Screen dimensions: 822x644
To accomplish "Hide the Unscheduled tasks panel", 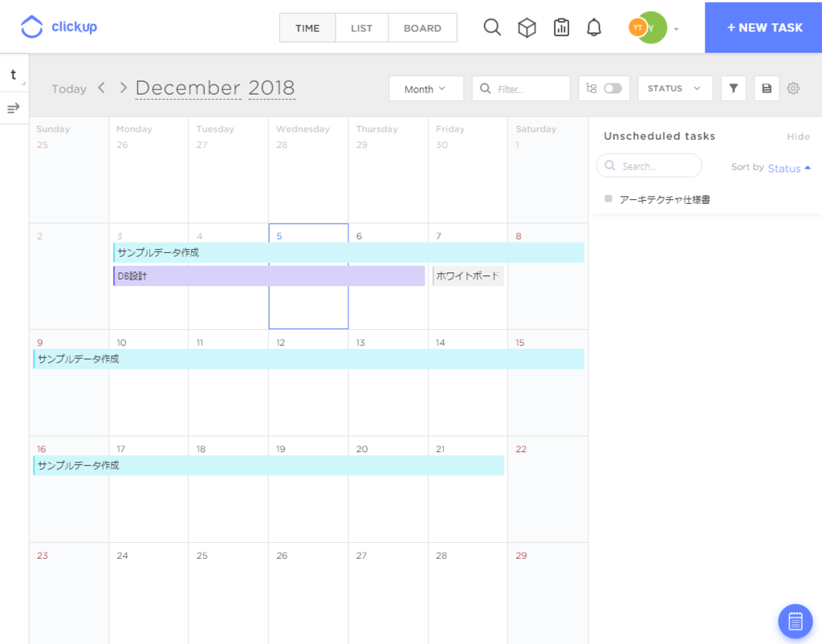I will pos(798,137).
